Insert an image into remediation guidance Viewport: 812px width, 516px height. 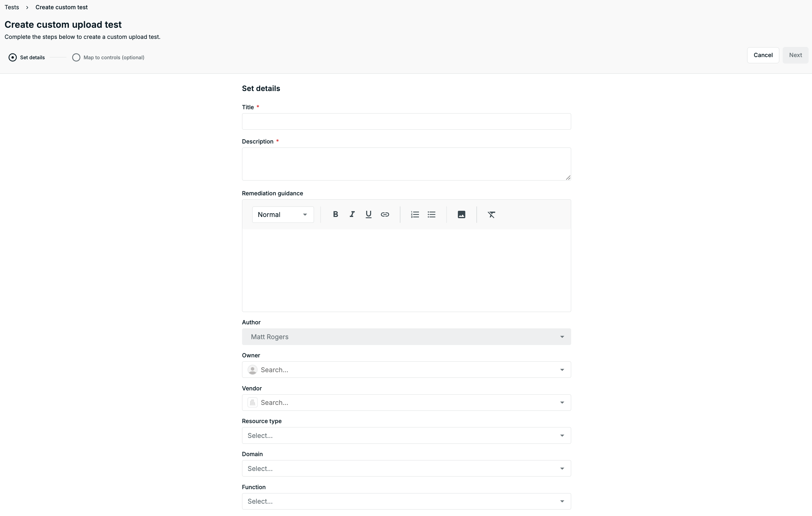click(461, 214)
